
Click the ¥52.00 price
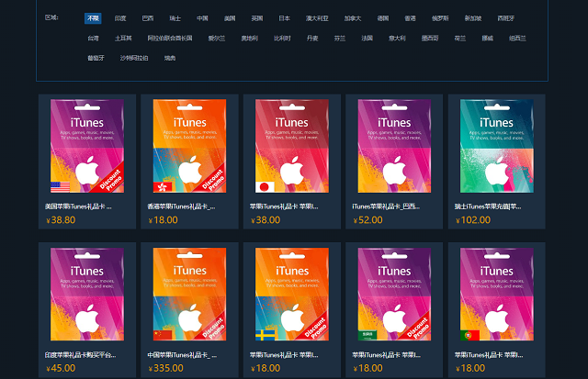click(x=367, y=220)
